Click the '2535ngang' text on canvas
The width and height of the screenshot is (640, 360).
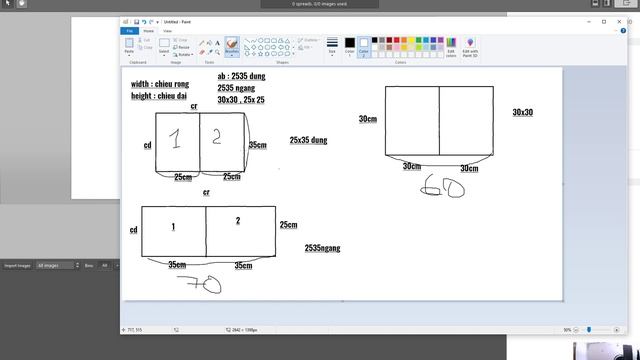coord(322,248)
